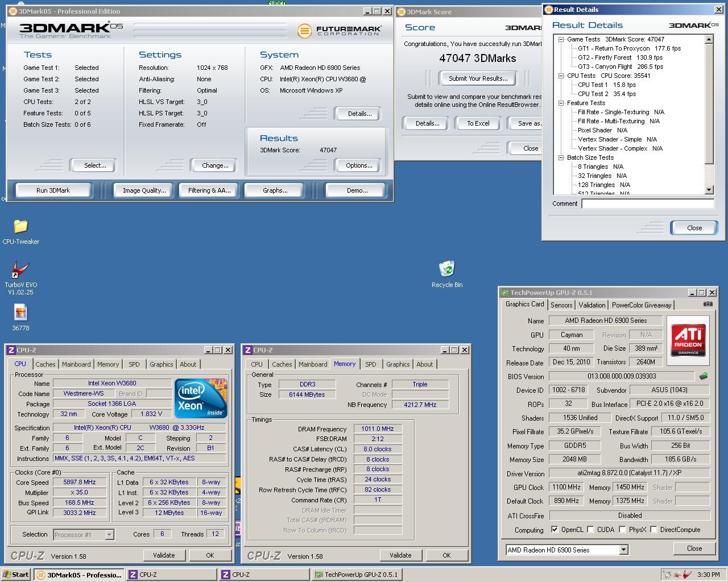Click the Result Details vertical scrollbar
The height and width of the screenshot is (582, 728).
[x=709, y=114]
